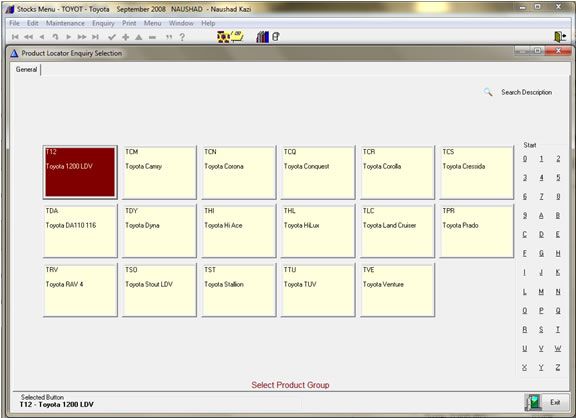Select the TCR Toyota Corolla tile
The width and height of the screenshot is (576, 418).
[397, 172]
